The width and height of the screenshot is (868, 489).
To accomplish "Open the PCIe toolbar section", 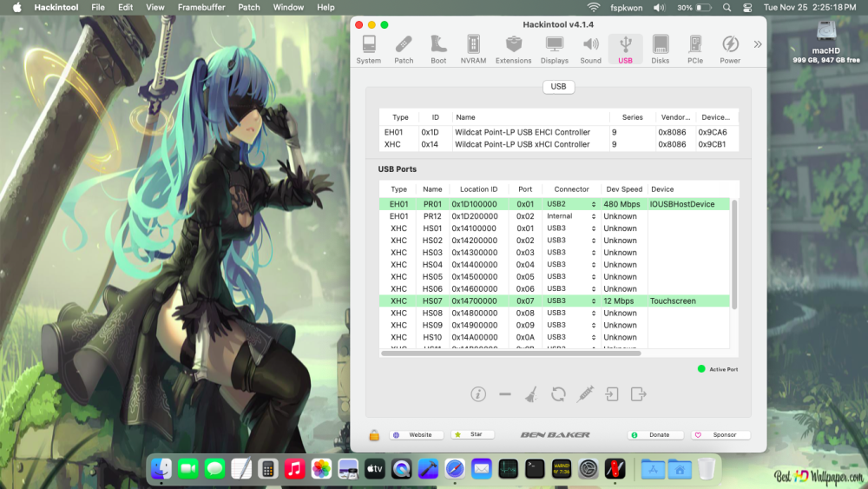I will point(695,50).
